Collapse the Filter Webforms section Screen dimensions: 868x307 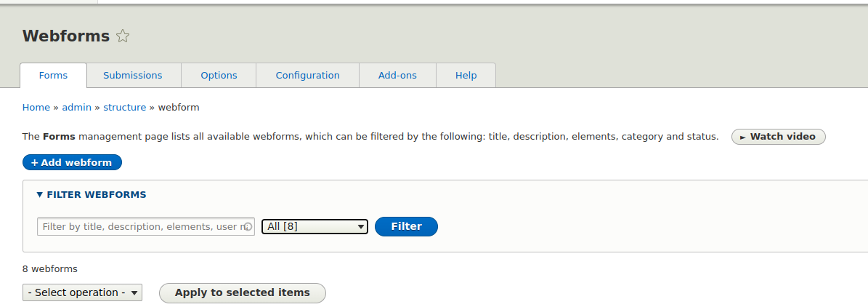pyautogui.click(x=92, y=195)
